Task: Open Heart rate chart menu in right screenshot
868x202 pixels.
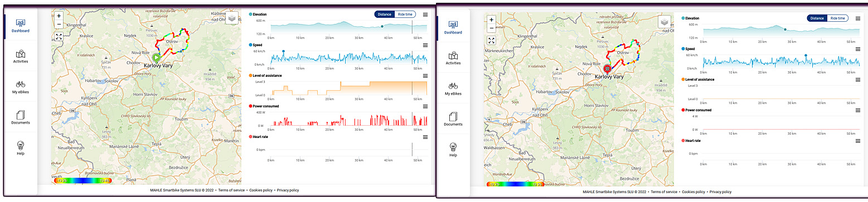Action: (858, 141)
